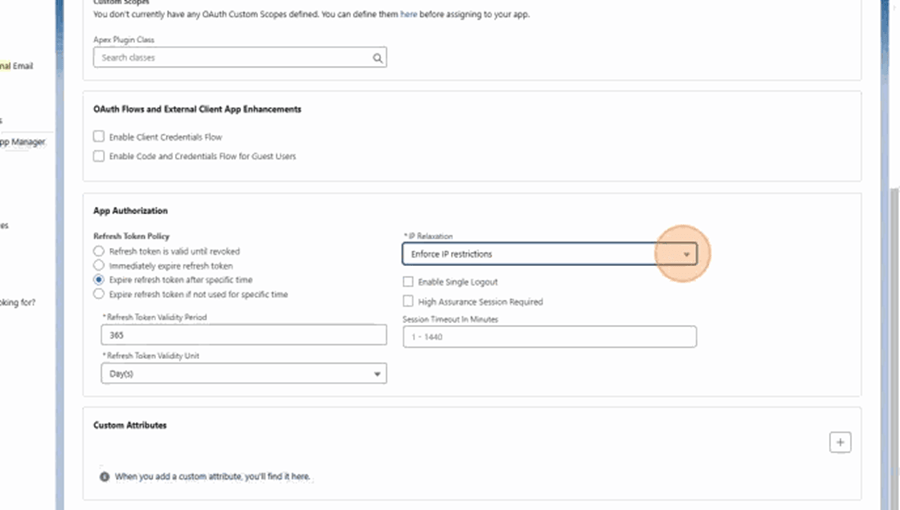
Task: Choose Immediately expire refresh token option
Action: click(99, 266)
